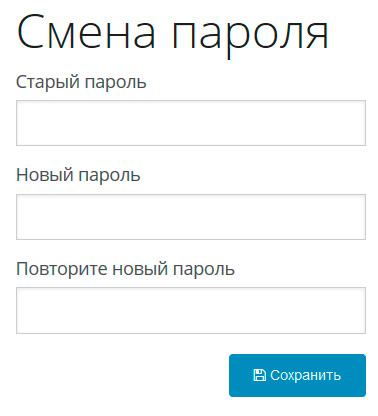
Task: Click the Сохранить button
Action: pyautogui.click(x=297, y=375)
